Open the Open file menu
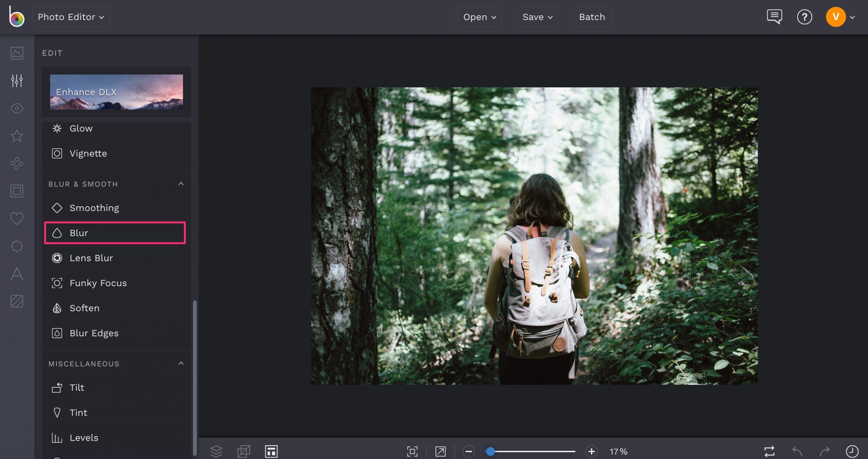Viewport: 868px width, 459px height. click(x=479, y=17)
